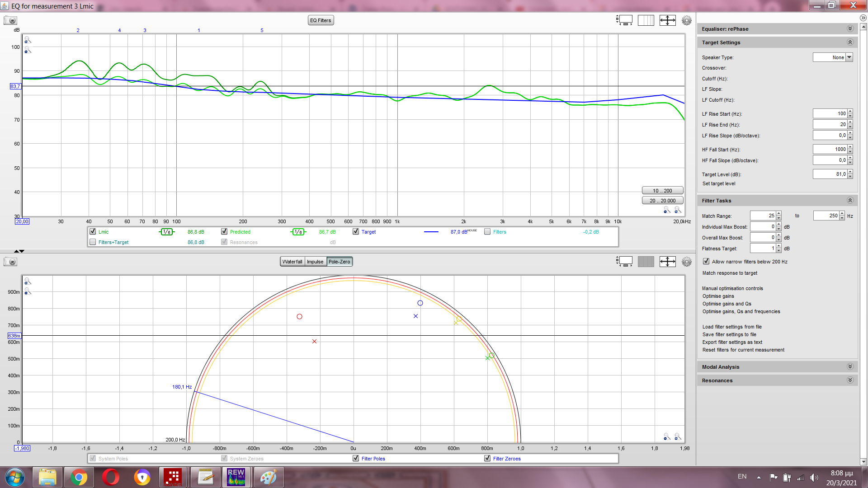This screenshot has width=868, height=488.
Task: Click the EQ Filters button
Action: [321, 20]
